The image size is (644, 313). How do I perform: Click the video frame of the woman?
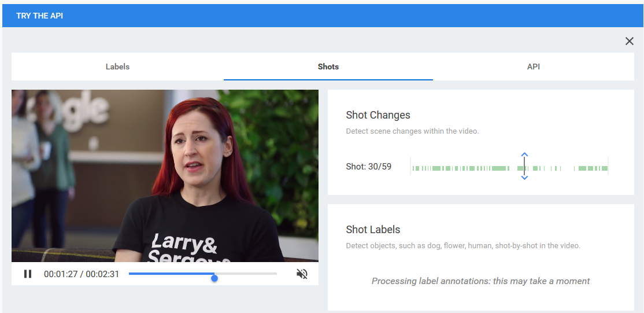pos(165,176)
